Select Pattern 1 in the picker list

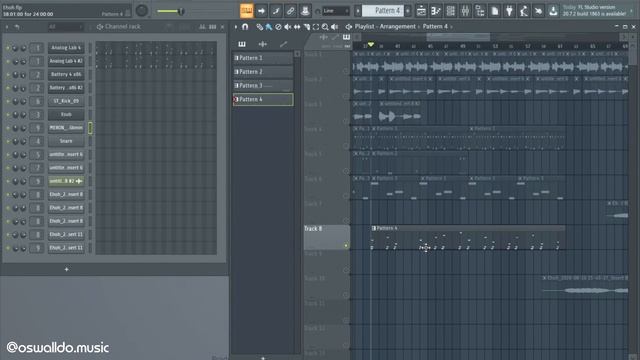coord(263,58)
